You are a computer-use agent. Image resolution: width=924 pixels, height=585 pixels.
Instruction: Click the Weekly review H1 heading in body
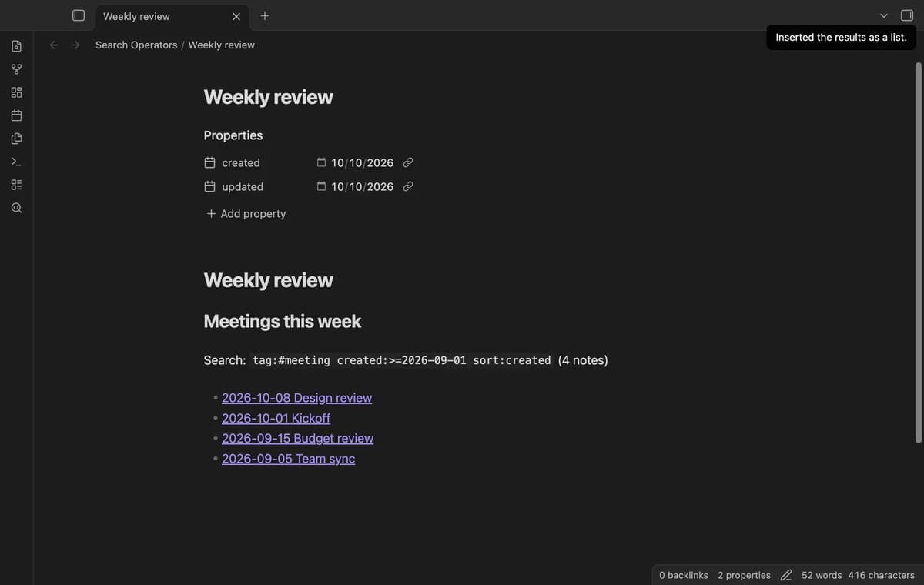(x=268, y=280)
